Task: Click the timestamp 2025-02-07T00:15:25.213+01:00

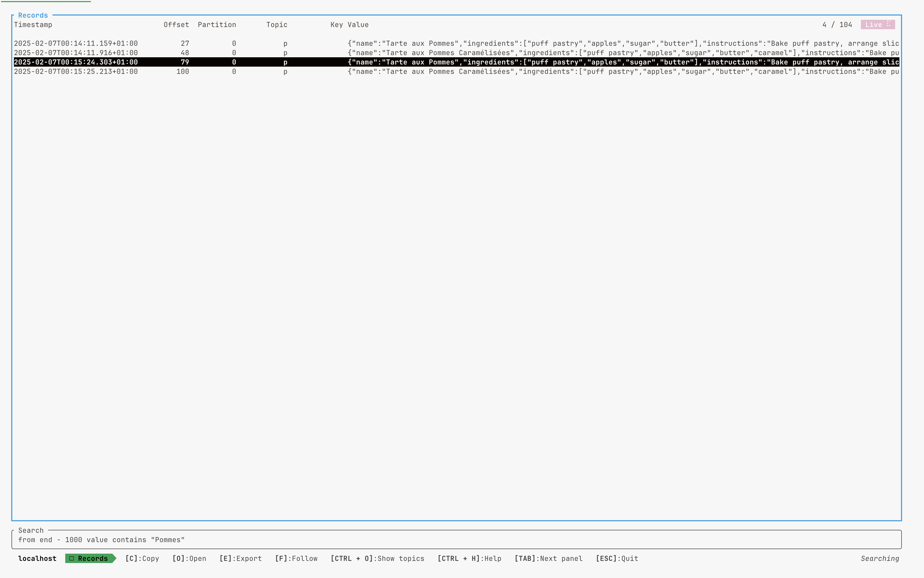Action: coord(76,71)
